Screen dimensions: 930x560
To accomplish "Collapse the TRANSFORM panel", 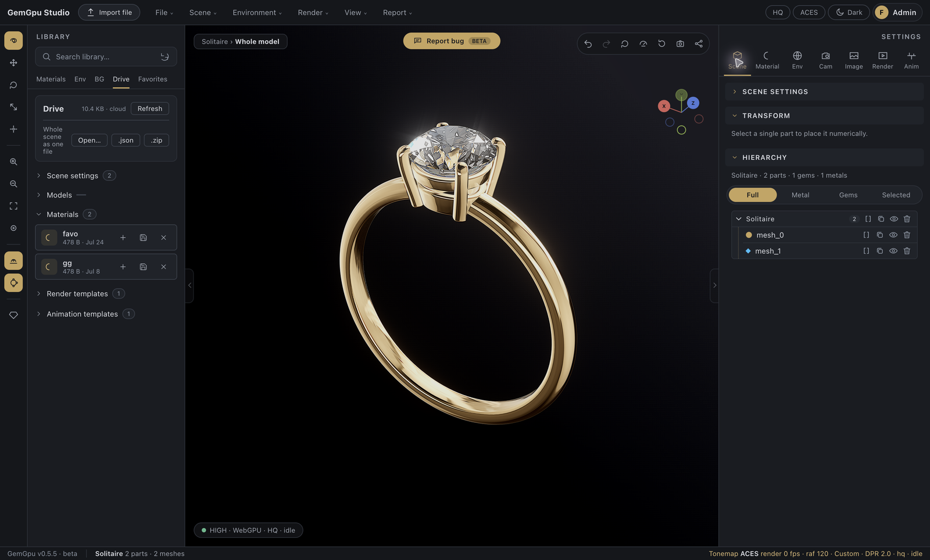I will tap(824, 116).
